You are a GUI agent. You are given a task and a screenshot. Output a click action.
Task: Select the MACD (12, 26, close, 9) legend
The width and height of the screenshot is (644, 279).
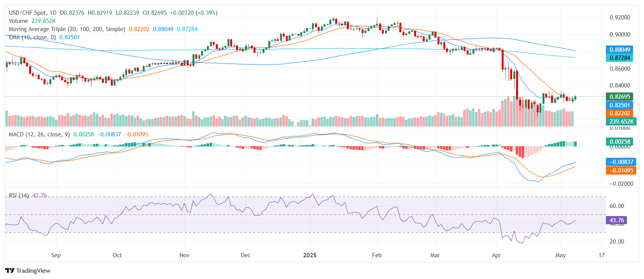tap(39, 134)
